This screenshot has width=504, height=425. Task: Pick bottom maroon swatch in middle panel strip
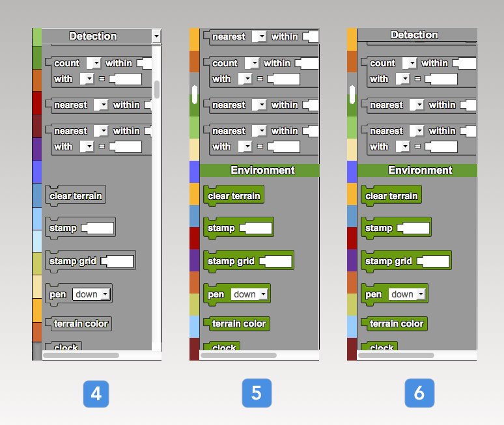[195, 349]
